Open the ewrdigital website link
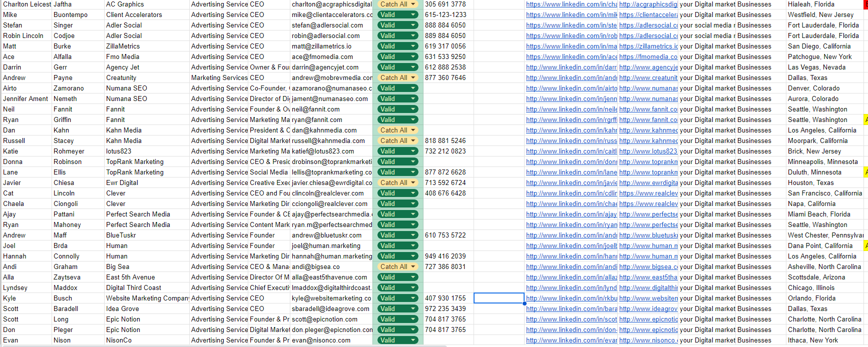The image size is (868, 347). (649, 182)
